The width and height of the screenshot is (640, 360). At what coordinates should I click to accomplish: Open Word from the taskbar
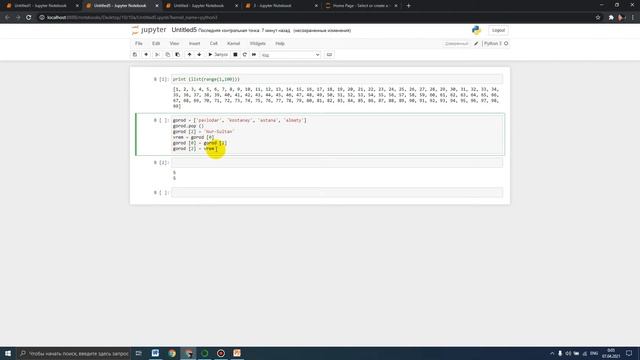(155, 353)
